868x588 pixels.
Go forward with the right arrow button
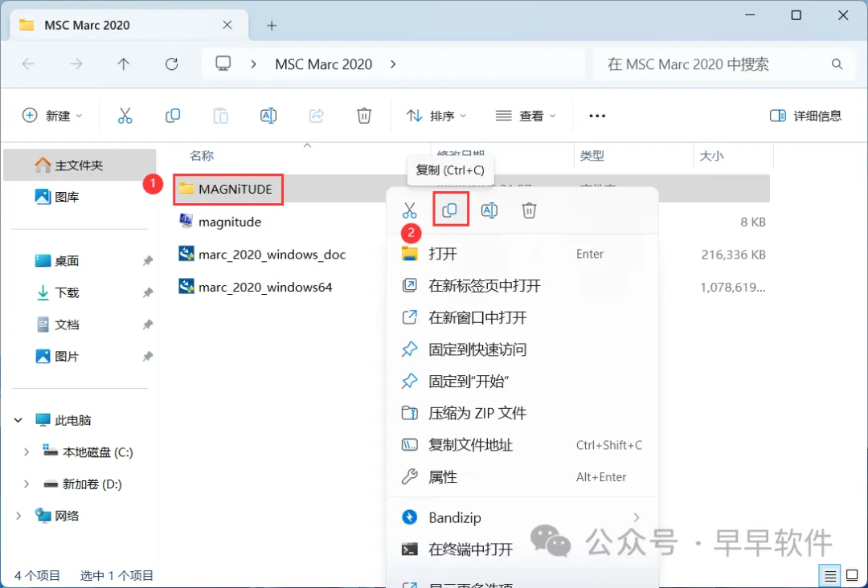click(x=76, y=64)
